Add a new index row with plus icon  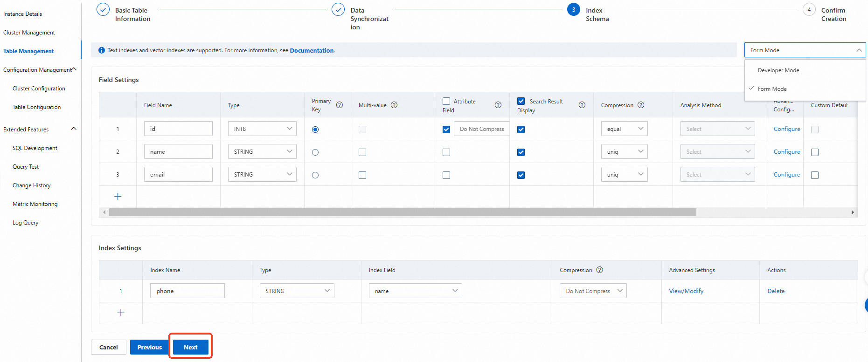pyautogui.click(x=121, y=313)
